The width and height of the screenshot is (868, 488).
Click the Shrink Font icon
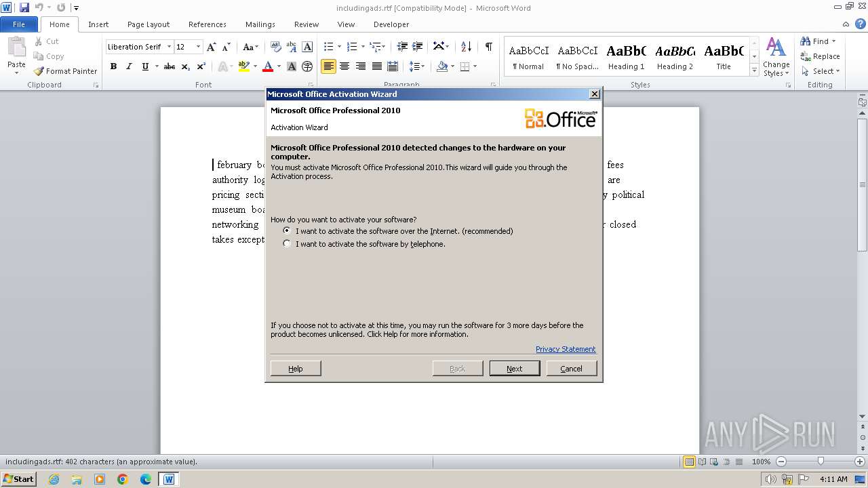click(227, 47)
